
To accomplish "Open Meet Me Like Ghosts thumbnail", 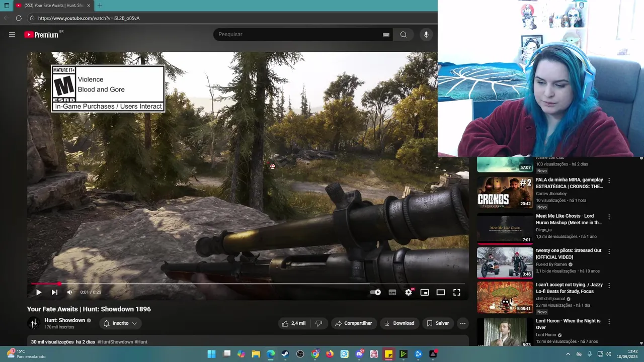I will [x=505, y=228].
